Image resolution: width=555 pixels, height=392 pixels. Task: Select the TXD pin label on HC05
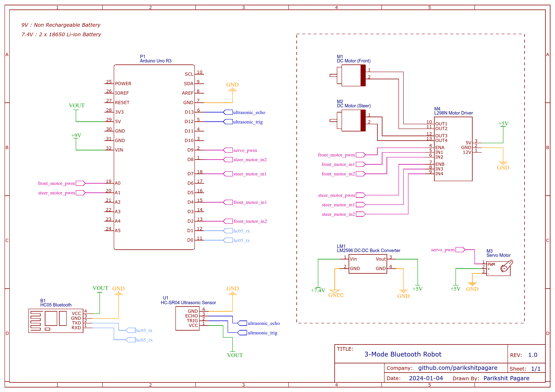point(76,323)
